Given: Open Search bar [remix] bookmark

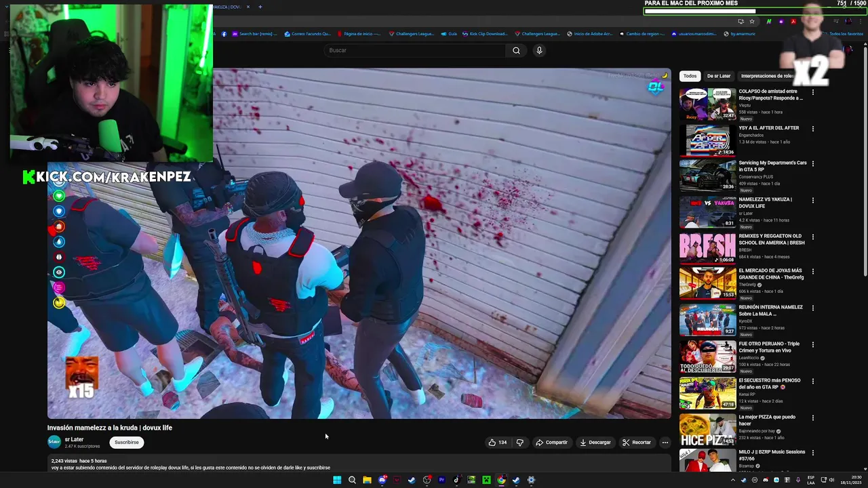Looking at the screenshot, I should (x=255, y=34).
